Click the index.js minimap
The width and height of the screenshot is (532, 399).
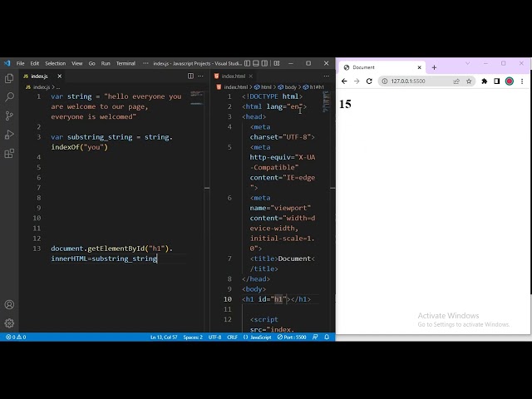click(197, 98)
